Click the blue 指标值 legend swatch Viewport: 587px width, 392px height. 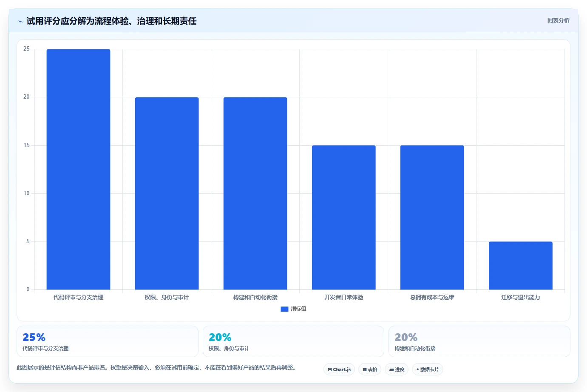point(284,309)
